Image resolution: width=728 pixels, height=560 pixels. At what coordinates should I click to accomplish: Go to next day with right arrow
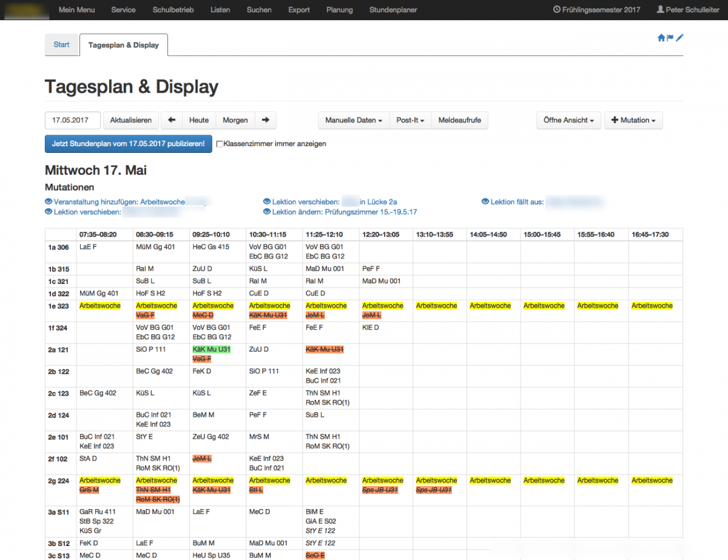coord(265,120)
